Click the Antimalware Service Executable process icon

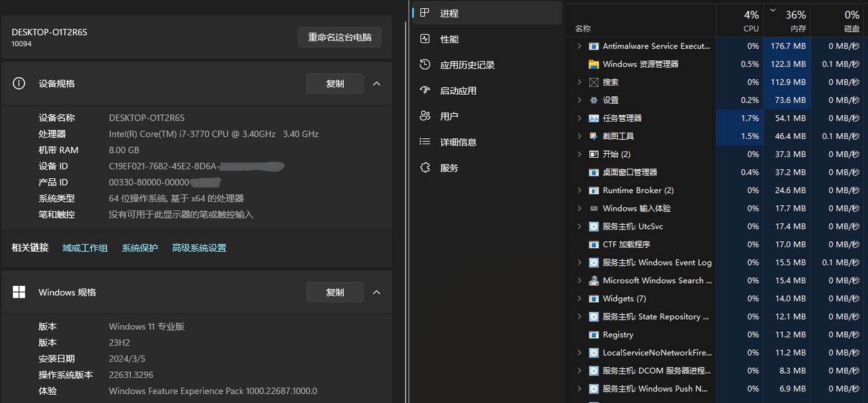coord(594,46)
